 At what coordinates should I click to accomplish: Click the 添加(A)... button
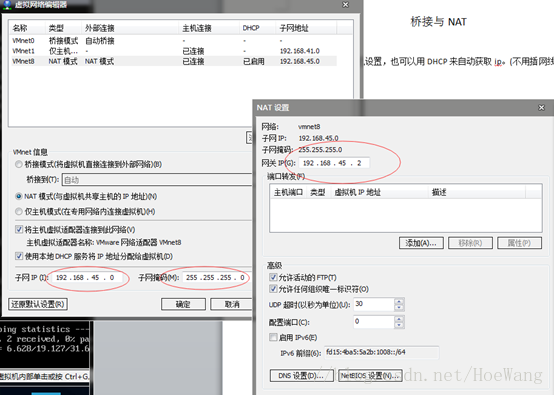(x=421, y=243)
